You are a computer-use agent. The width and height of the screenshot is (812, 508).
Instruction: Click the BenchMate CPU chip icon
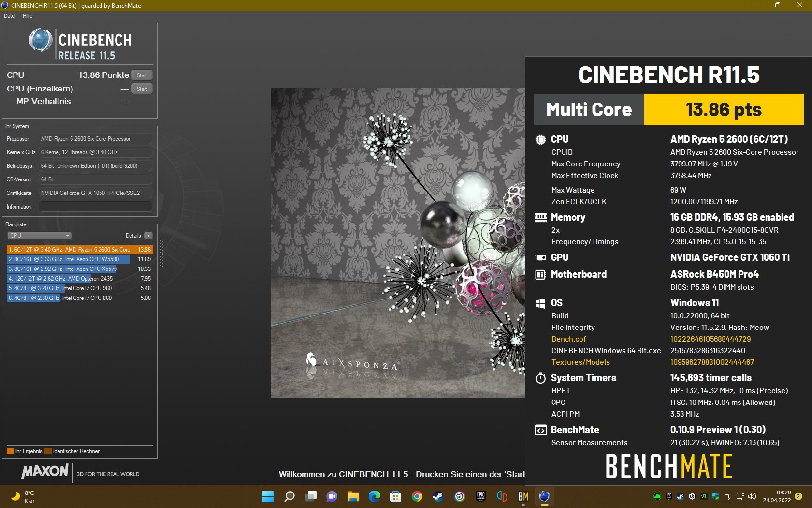point(540,139)
